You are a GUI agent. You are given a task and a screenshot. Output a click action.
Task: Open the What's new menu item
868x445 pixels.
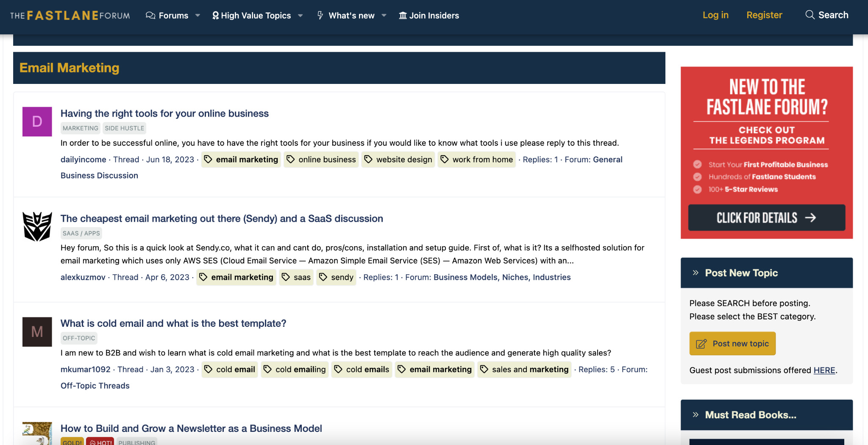352,16
